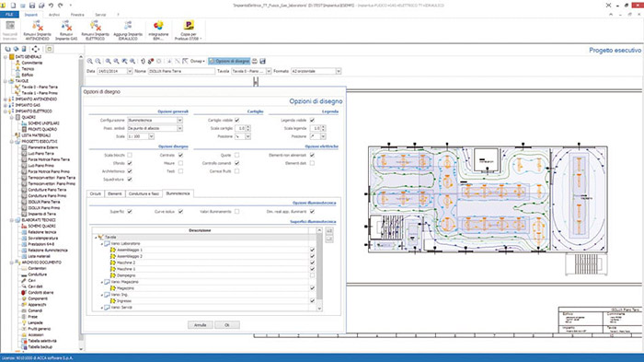Open Integrazione BIM colored spheres icon
Screen dimensions: 644x362
click(x=158, y=26)
